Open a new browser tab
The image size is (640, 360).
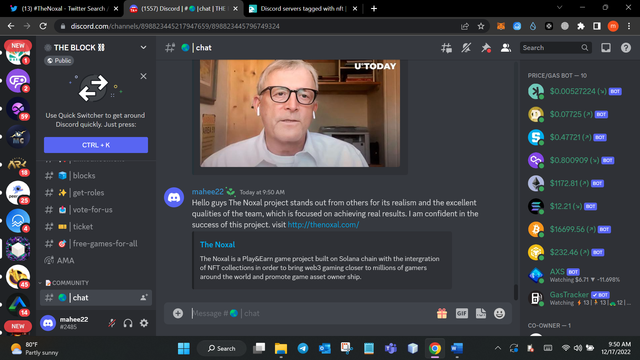(373, 9)
